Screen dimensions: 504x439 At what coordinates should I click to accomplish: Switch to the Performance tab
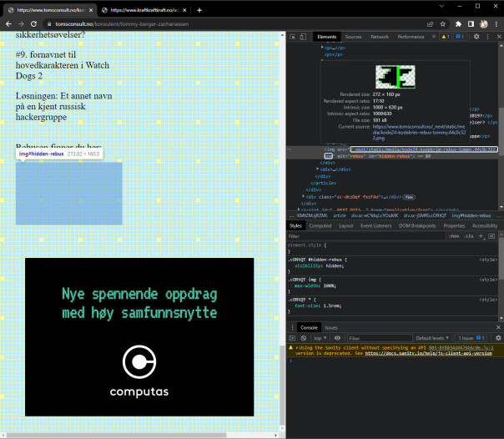pos(411,37)
